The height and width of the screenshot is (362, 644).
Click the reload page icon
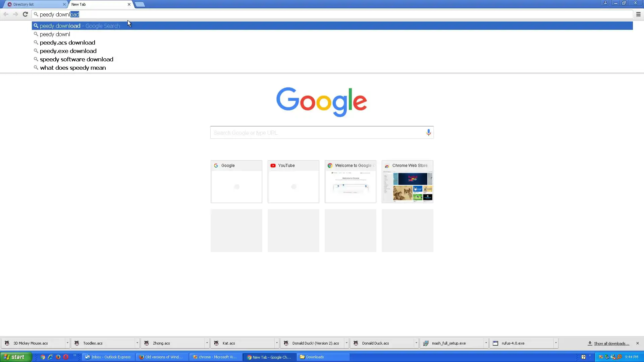tap(25, 14)
